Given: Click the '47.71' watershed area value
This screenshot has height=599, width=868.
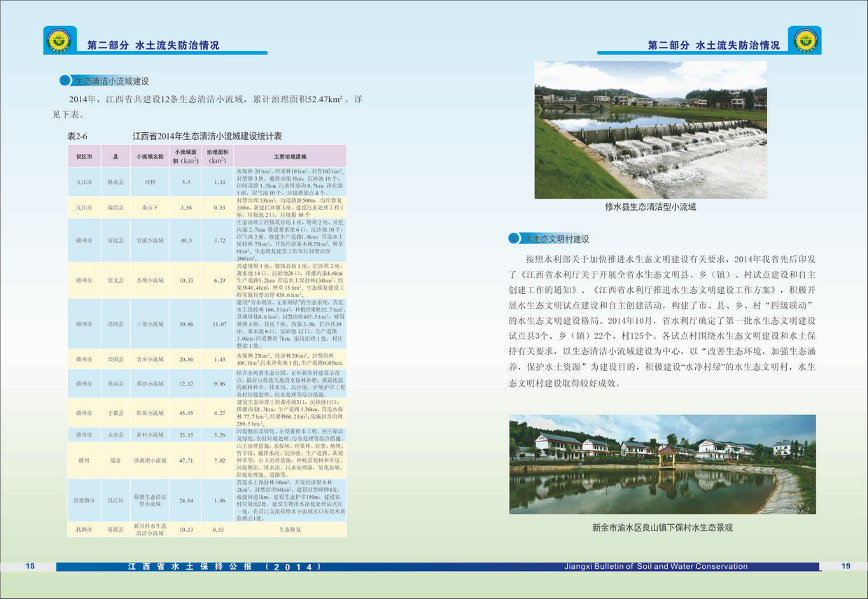Looking at the screenshot, I should (186, 461).
